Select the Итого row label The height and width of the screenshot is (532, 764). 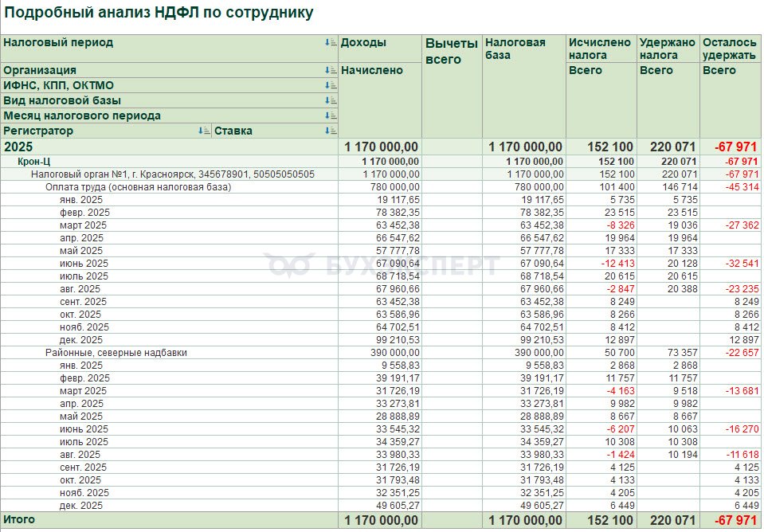pyautogui.click(x=19, y=519)
